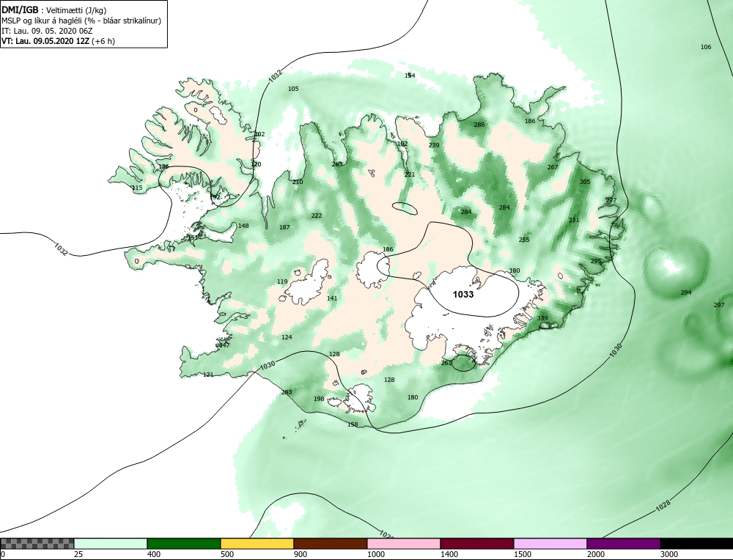Screen dimensions: 733x560
Task: Click the 331 value in the east
Action: tap(574, 220)
